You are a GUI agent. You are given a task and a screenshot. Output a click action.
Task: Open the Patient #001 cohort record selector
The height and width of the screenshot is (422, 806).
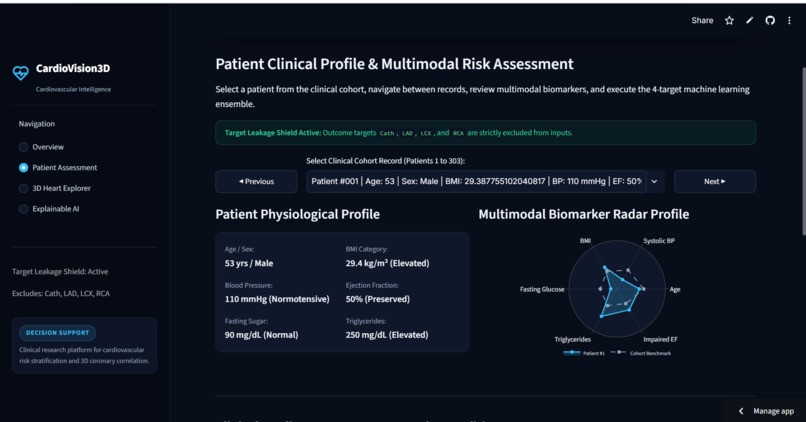pos(485,181)
